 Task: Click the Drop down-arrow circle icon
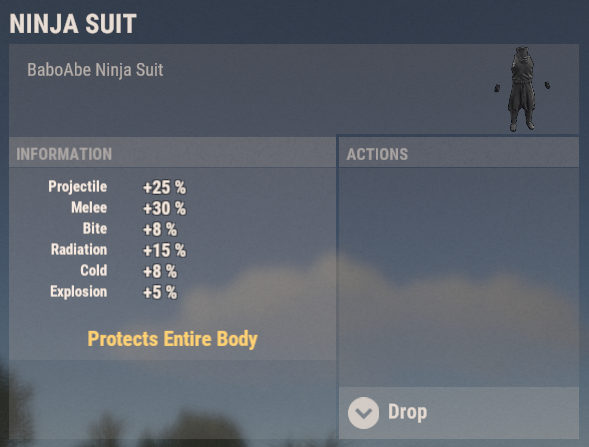pos(363,413)
